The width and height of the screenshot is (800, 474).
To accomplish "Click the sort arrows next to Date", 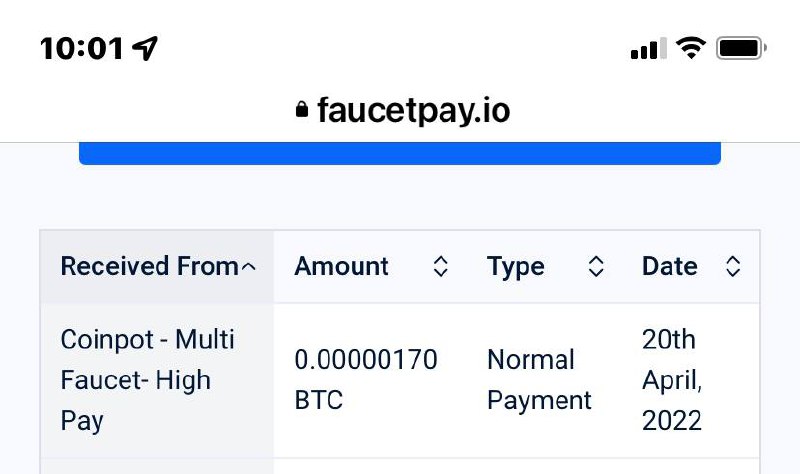I will click(733, 267).
